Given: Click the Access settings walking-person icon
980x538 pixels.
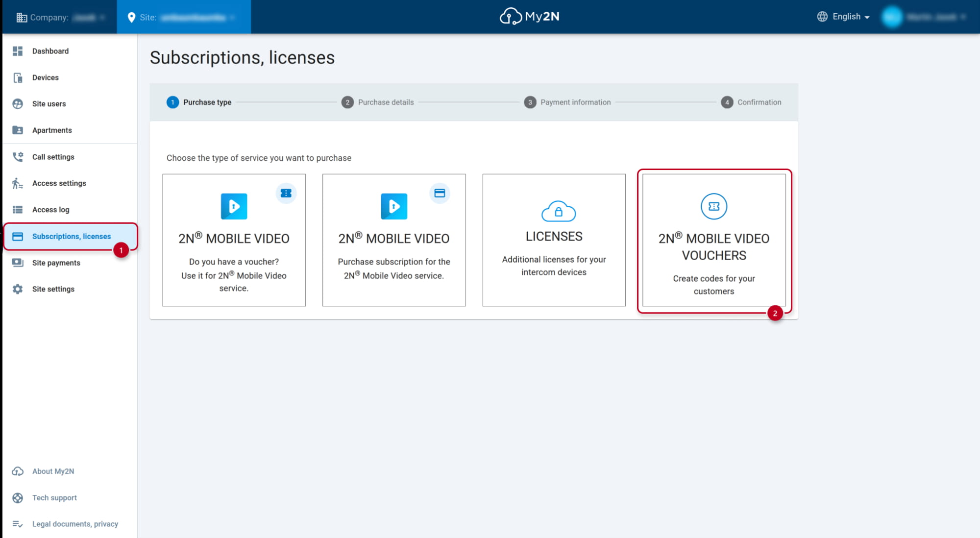Looking at the screenshot, I should pyautogui.click(x=18, y=183).
